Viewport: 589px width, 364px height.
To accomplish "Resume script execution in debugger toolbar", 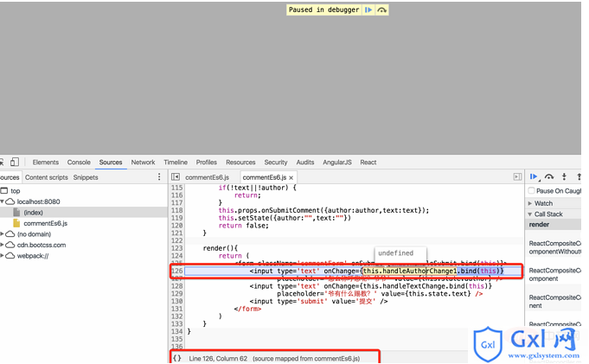I will coord(534,177).
